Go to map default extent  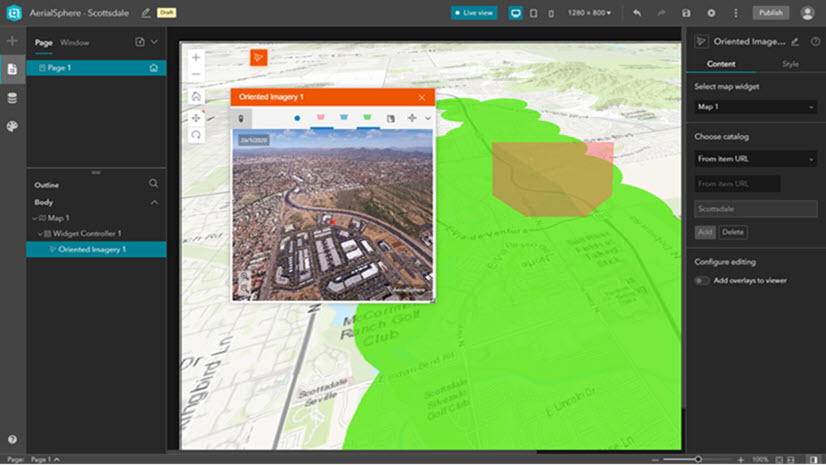coord(196,96)
